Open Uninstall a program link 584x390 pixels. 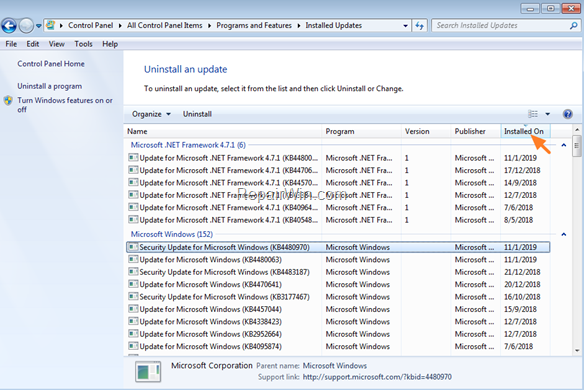(x=50, y=86)
